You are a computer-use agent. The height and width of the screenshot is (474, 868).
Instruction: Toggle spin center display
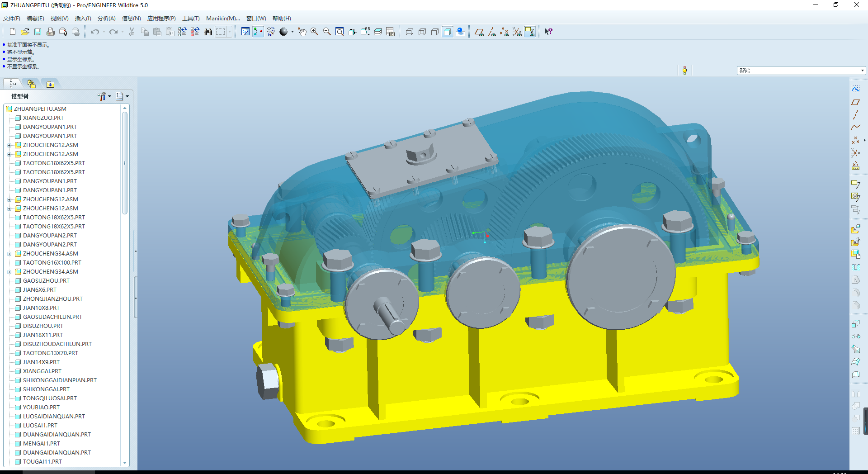258,32
